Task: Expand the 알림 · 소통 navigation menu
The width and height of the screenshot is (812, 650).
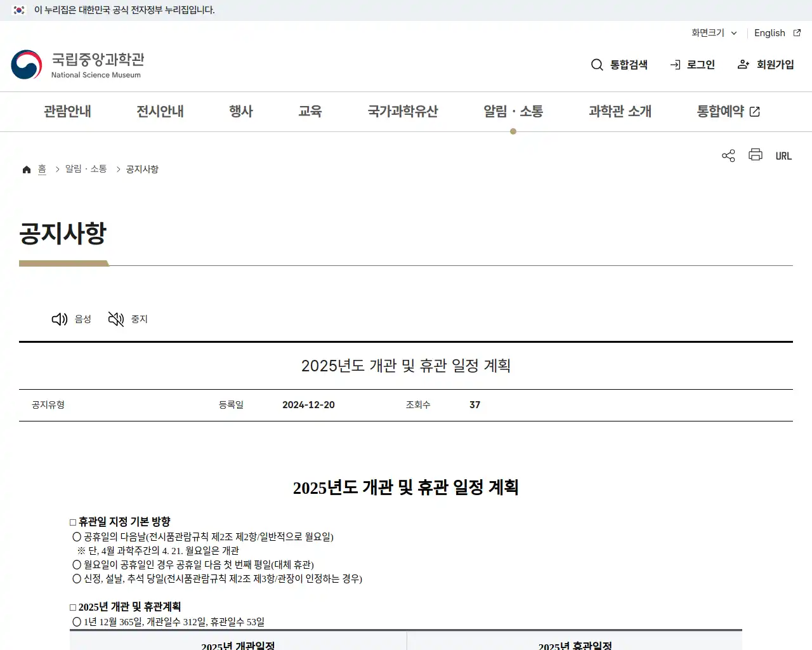Action: pyautogui.click(x=513, y=111)
